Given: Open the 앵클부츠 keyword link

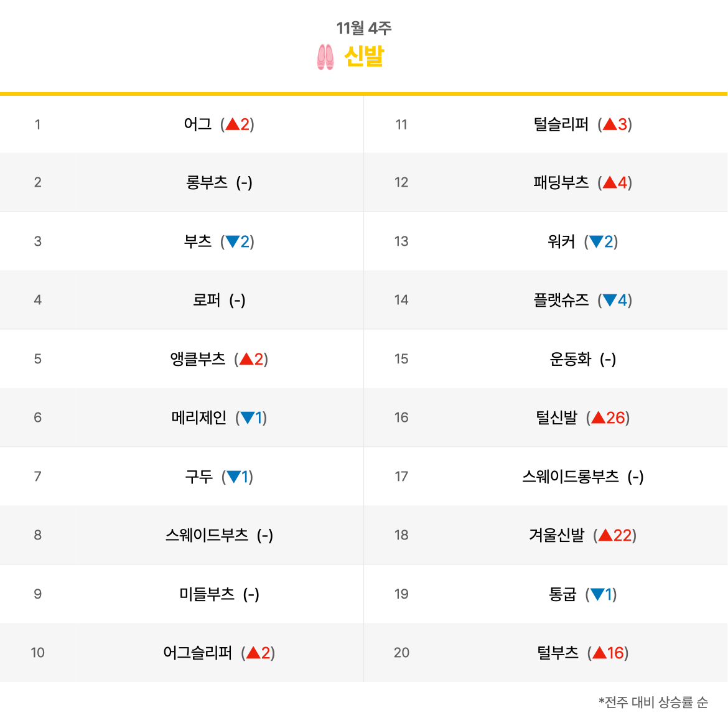Looking at the screenshot, I should click(198, 359).
